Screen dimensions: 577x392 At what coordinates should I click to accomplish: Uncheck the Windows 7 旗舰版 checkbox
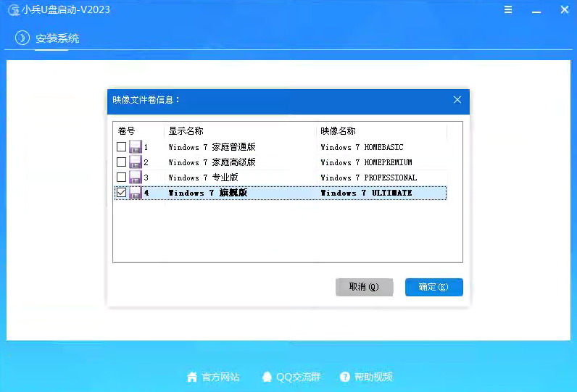pos(122,192)
